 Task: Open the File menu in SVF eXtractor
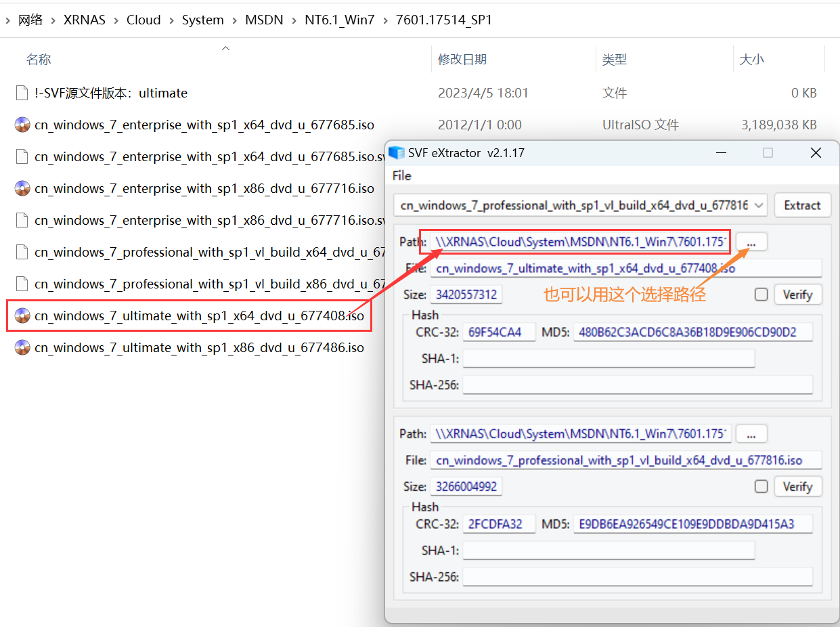point(402,176)
